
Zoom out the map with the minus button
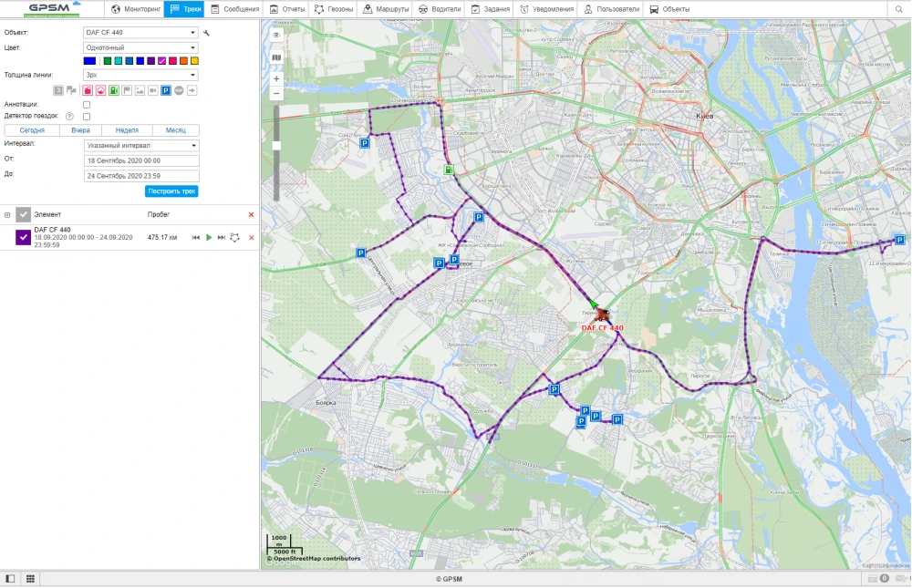276,93
